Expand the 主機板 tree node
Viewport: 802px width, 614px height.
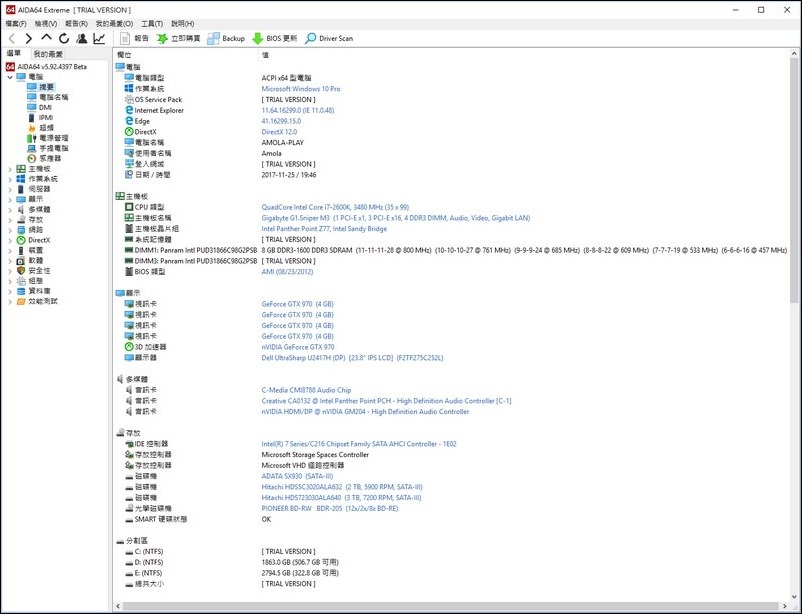(x=10, y=169)
